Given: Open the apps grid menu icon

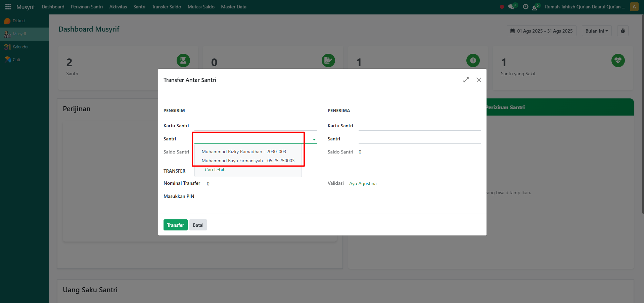Looking at the screenshot, I should click(8, 7).
